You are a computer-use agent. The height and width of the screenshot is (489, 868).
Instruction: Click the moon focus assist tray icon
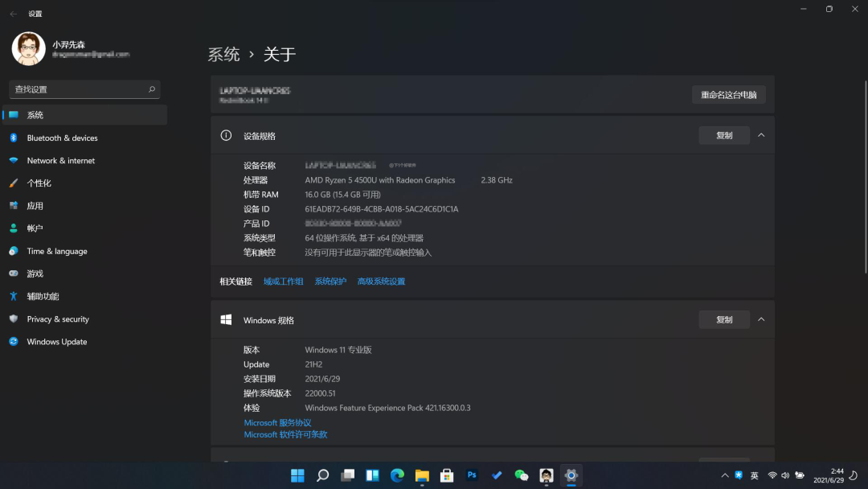pyautogui.click(x=854, y=475)
